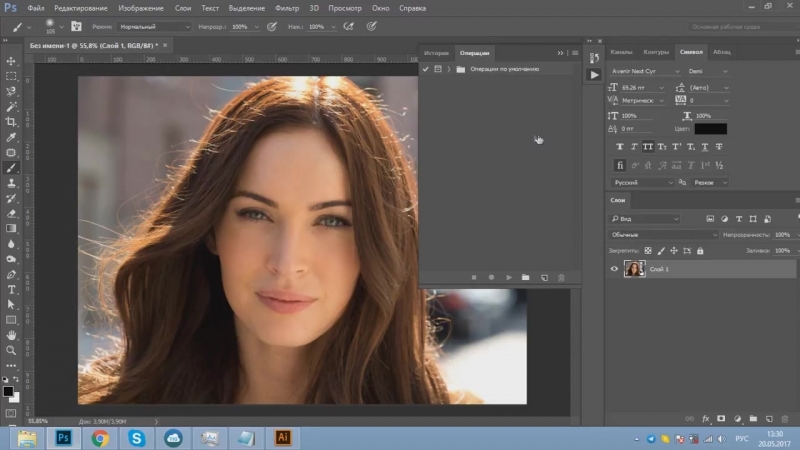Click the Слой 1 layer thumbnail
The height and width of the screenshot is (450, 800).
634,269
